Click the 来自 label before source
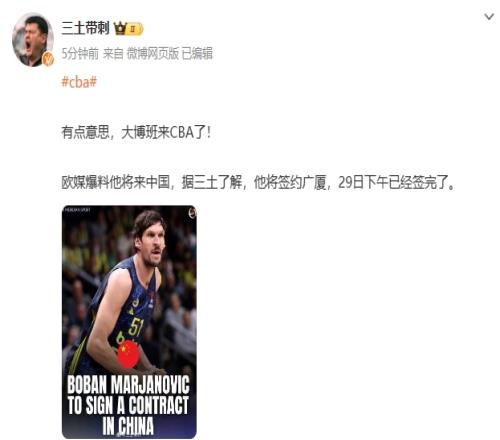500x440 pixels. point(113,53)
